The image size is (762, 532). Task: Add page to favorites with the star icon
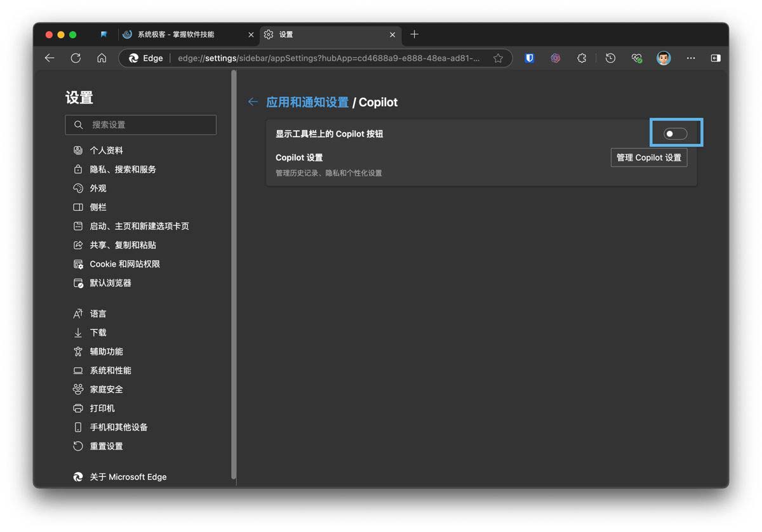(x=498, y=58)
